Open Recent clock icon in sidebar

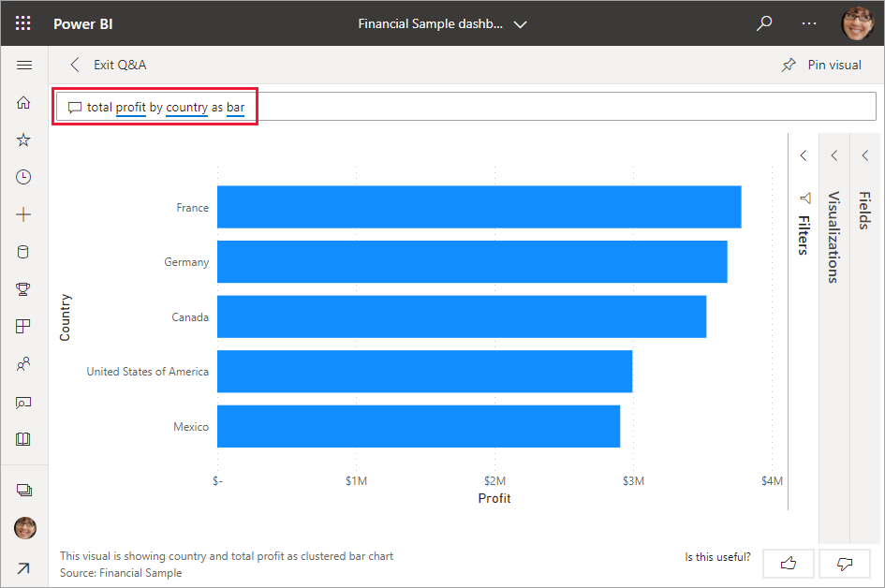point(24,177)
